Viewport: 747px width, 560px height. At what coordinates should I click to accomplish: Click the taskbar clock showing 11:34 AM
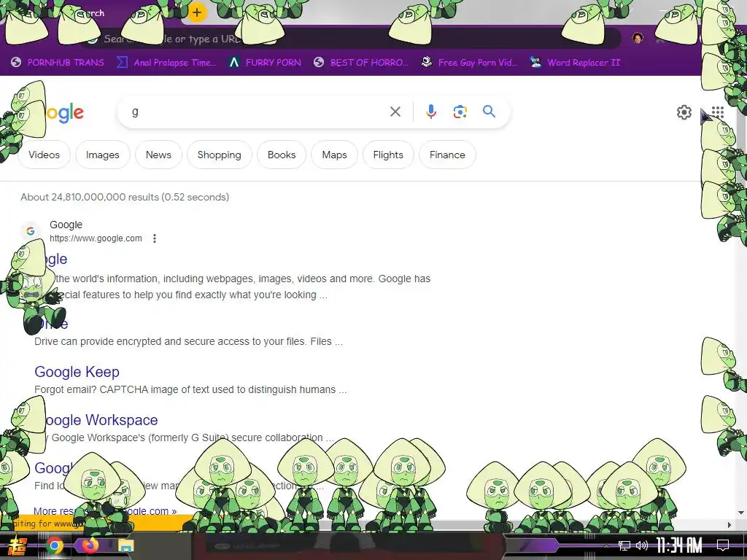tap(679, 545)
